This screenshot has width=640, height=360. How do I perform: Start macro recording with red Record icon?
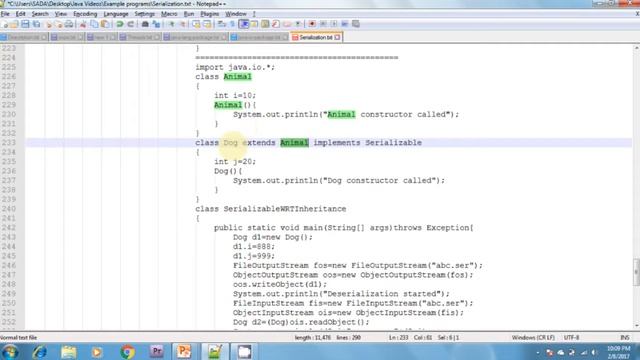click(x=312, y=24)
